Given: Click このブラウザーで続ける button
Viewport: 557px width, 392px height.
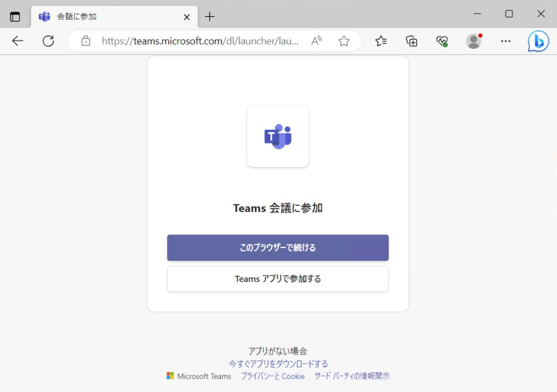Looking at the screenshot, I should tap(278, 247).
